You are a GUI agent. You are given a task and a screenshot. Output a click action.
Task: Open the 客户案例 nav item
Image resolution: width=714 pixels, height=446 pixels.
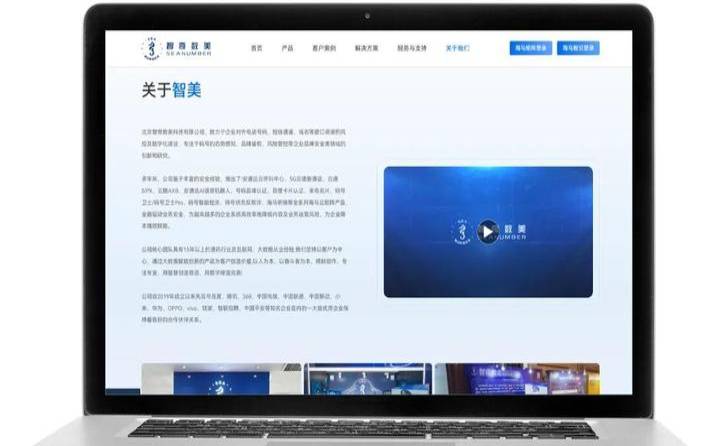[324, 48]
